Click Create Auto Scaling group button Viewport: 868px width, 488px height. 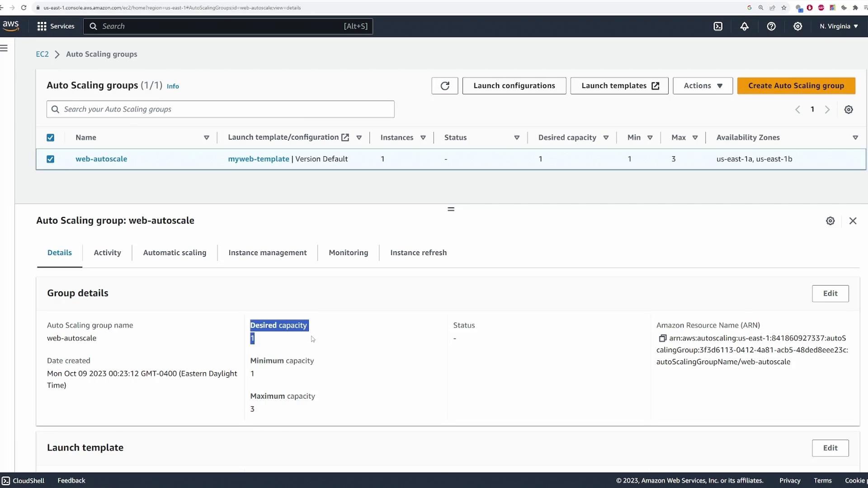pos(796,86)
